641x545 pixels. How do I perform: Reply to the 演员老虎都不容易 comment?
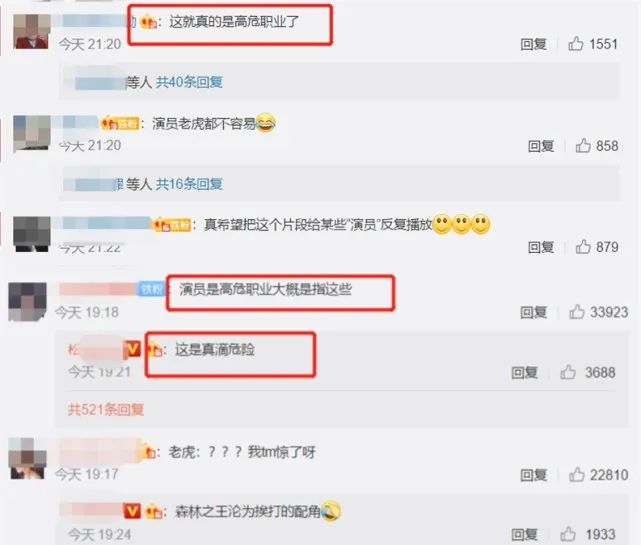click(x=541, y=146)
